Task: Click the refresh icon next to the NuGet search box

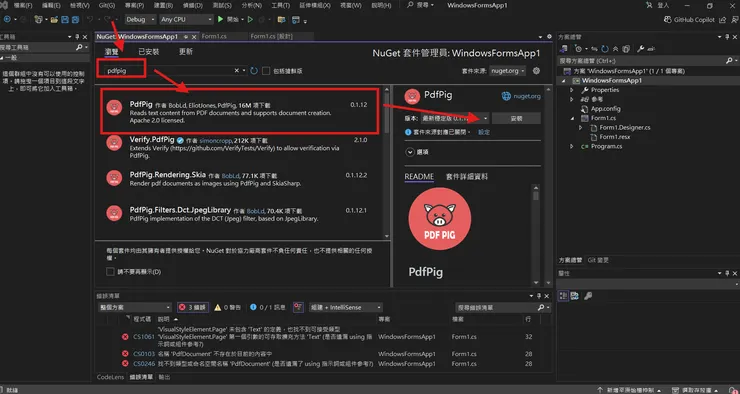Action: (x=254, y=71)
